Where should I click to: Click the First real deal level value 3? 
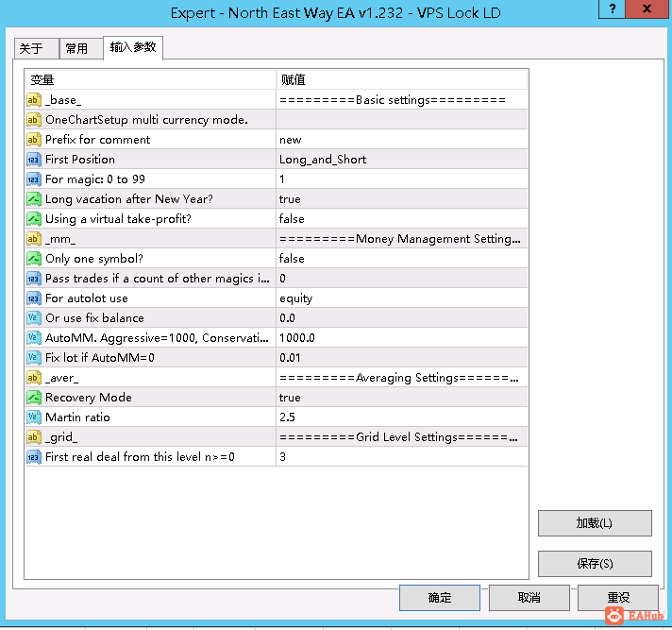pyautogui.click(x=401, y=457)
